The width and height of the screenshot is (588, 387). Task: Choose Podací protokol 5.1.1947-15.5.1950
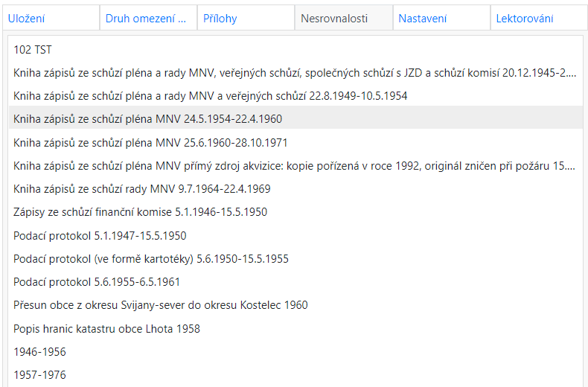[100, 236]
